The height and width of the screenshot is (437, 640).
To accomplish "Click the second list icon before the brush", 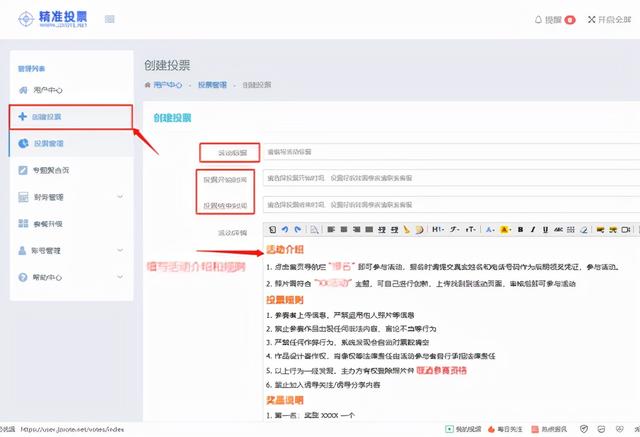I will 394,230.
